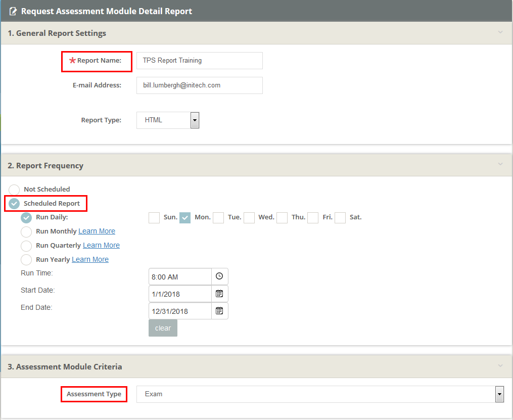Collapse the Report Frequency section
The width and height of the screenshot is (513, 420).
pyautogui.click(x=500, y=165)
